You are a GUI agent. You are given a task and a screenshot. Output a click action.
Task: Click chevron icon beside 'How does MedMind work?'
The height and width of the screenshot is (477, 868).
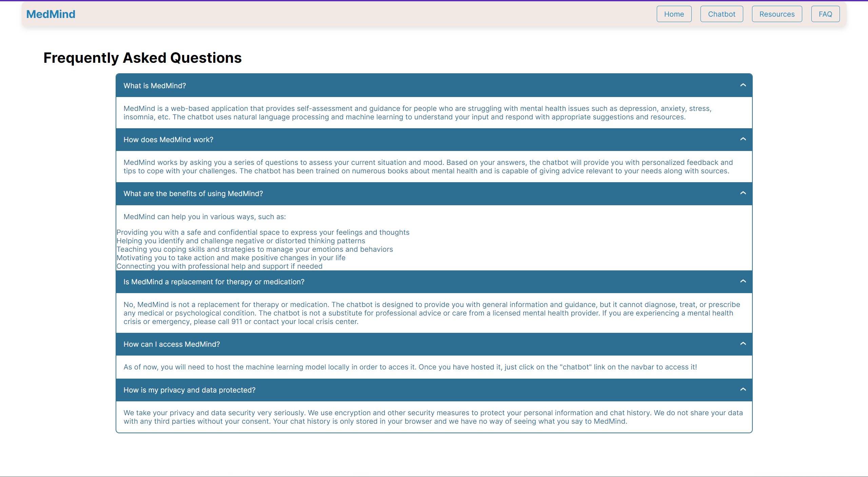click(743, 139)
